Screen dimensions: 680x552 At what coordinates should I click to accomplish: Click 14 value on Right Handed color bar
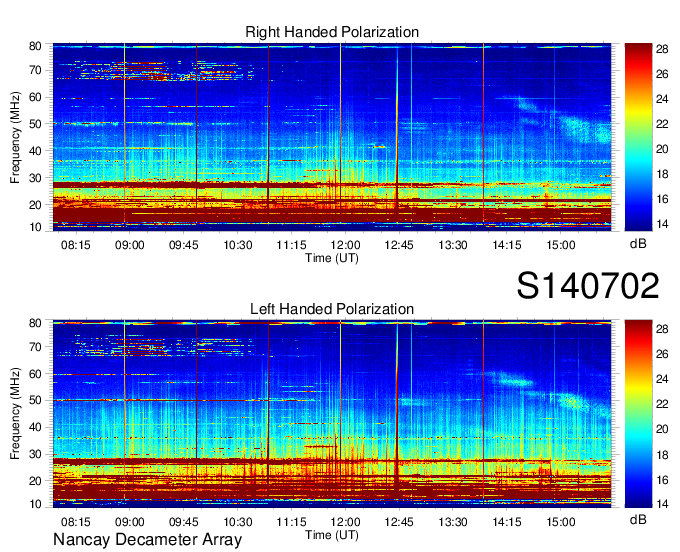coord(662,224)
